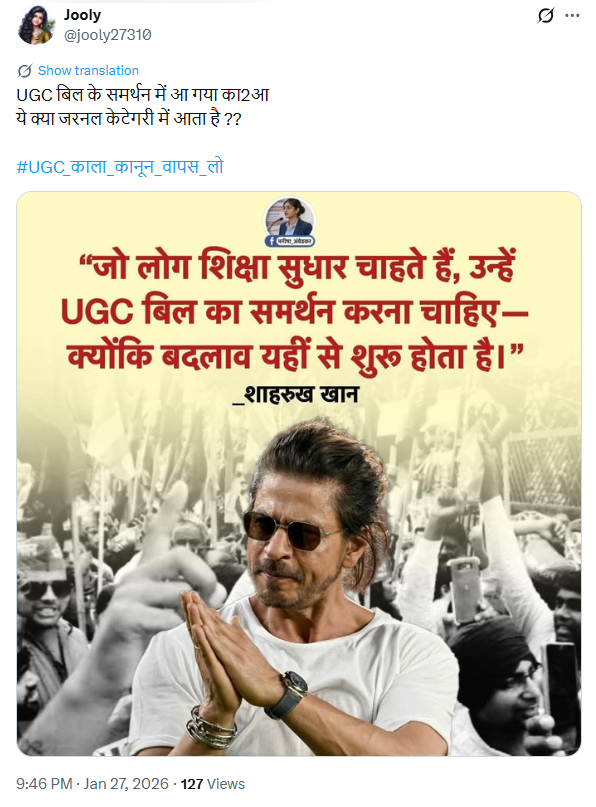Open the Grok icon in the post header
The image size is (596, 807).
pyautogui.click(x=546, y=16)
